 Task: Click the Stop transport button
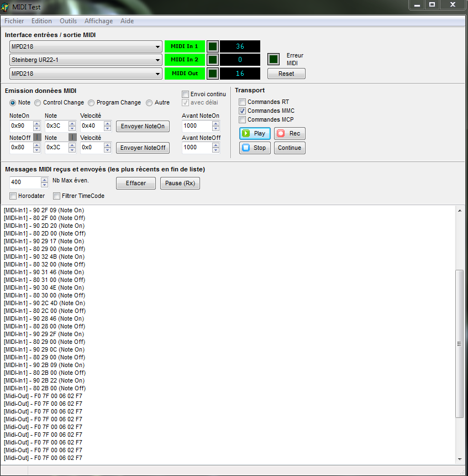(x=255, y=148)
